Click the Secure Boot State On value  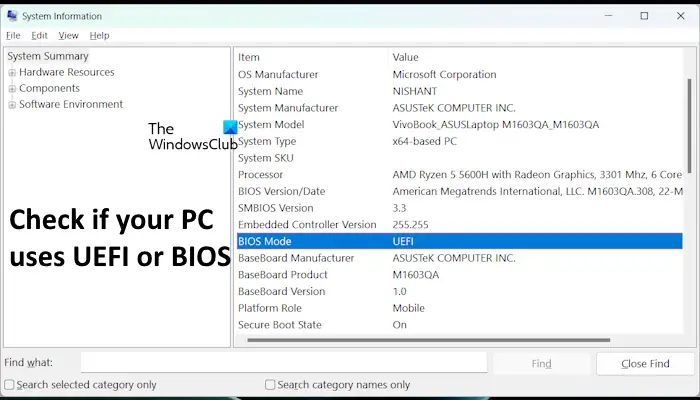400,325
